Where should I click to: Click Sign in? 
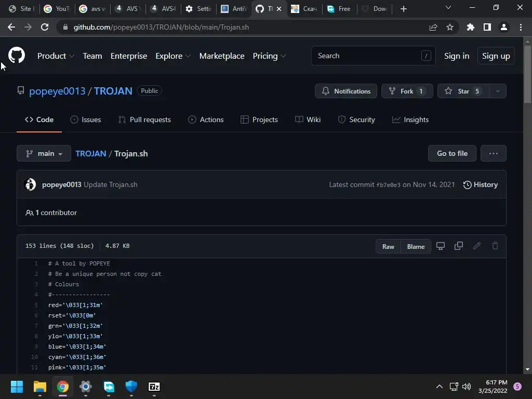point(457,56)
